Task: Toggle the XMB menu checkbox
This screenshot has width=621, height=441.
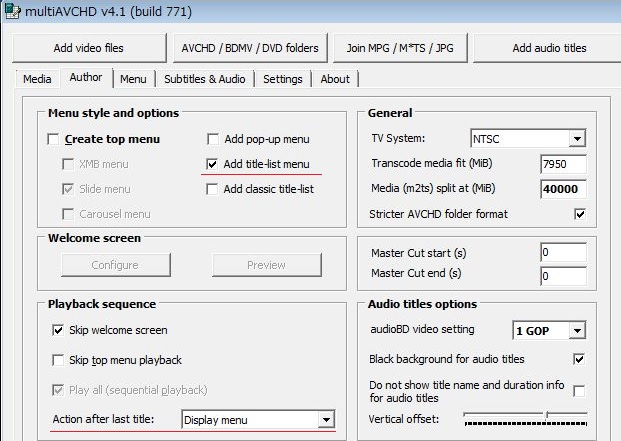Action: (68, 164)
